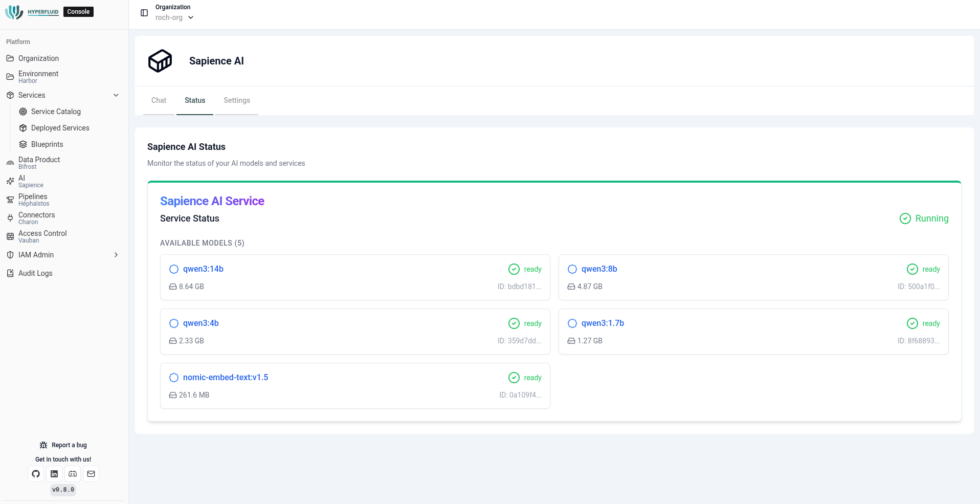Open the Audit Logs page
Viewport: 980px width, 504px height.
[x=35, y=273]
